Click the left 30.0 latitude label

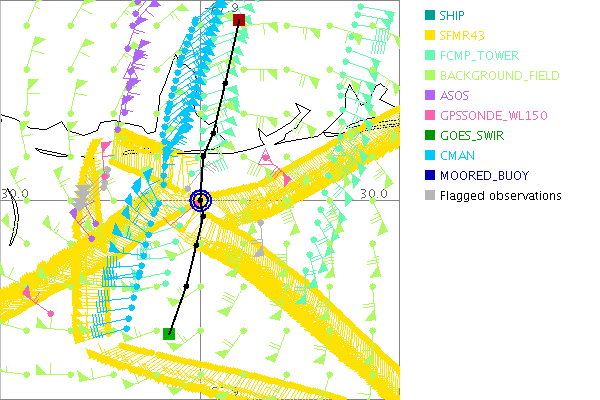click(15, 193)
